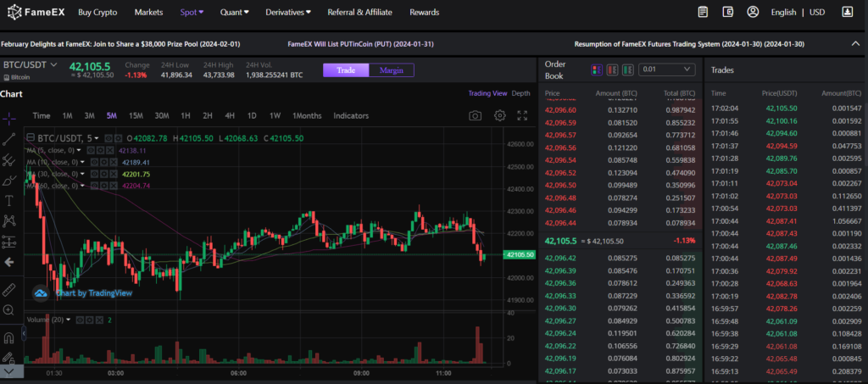Viewport: 868px width, 384px height.
Task: Remove the MA 10 indicator
Action: coord(114,162)
